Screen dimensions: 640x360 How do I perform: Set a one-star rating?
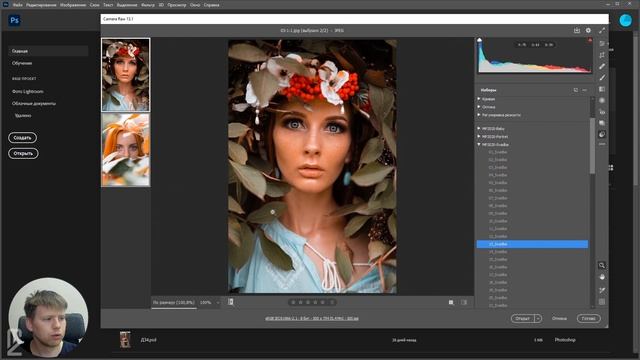click(x=293, y=302)
